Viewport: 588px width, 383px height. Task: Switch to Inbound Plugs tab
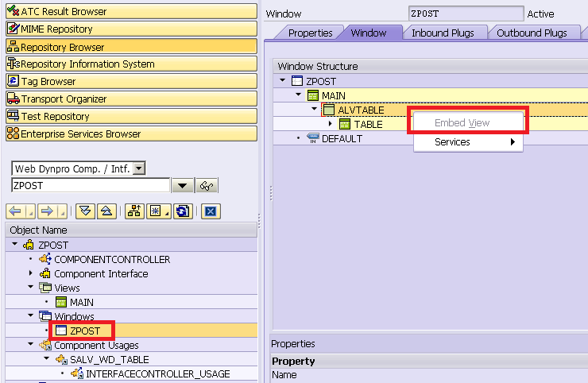pos(443,33)
